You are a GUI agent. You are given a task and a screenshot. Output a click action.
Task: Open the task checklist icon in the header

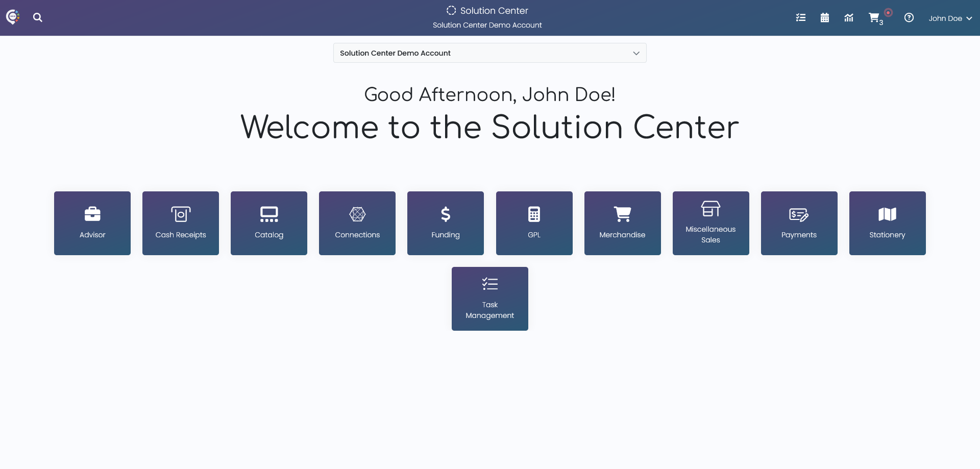[x=801, y=17]
